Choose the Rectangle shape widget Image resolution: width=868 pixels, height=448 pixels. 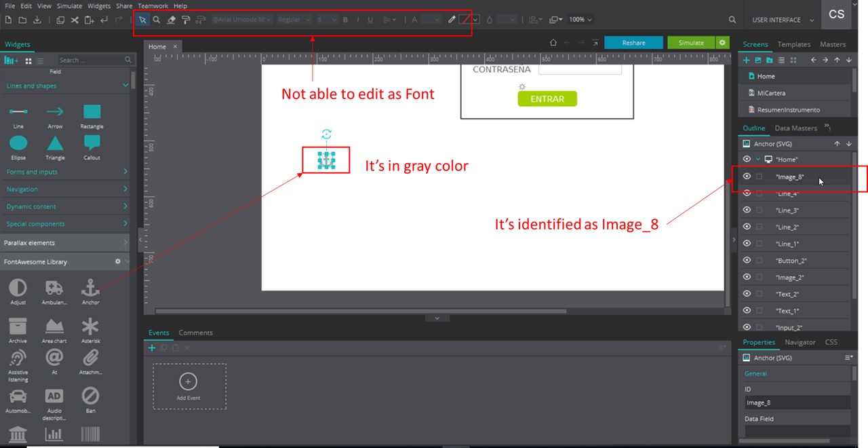coord(92,112)
